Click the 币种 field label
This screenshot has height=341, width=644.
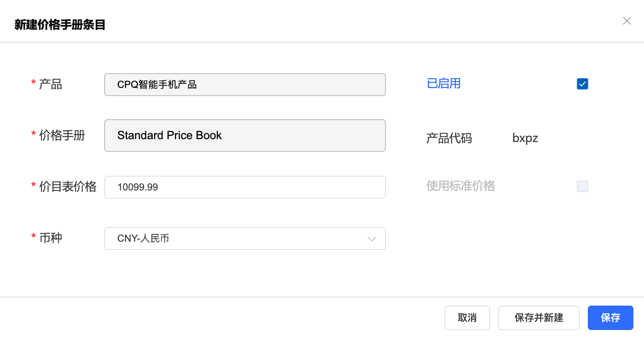click(x=50, y=238)
